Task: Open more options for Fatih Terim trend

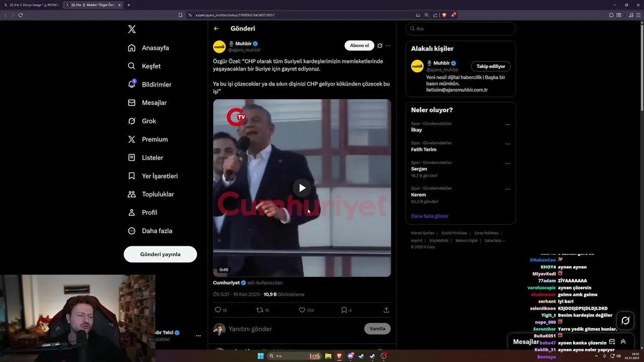Action: coord(507,144)
